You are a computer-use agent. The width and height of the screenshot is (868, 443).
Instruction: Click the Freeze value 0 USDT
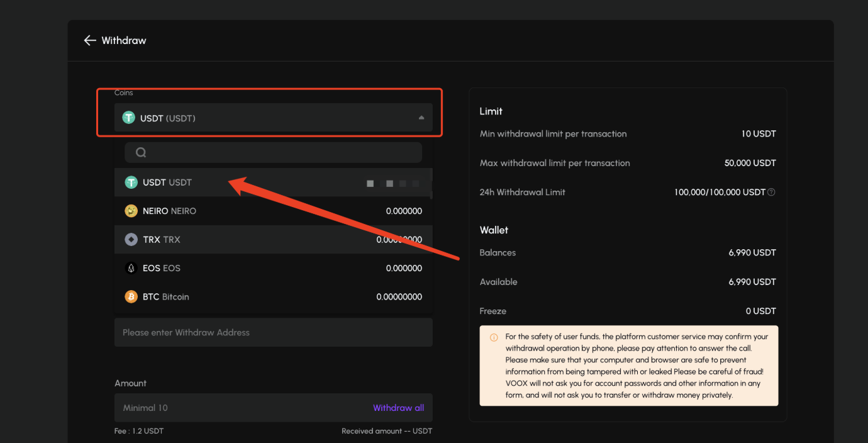[x=761, y=311]
